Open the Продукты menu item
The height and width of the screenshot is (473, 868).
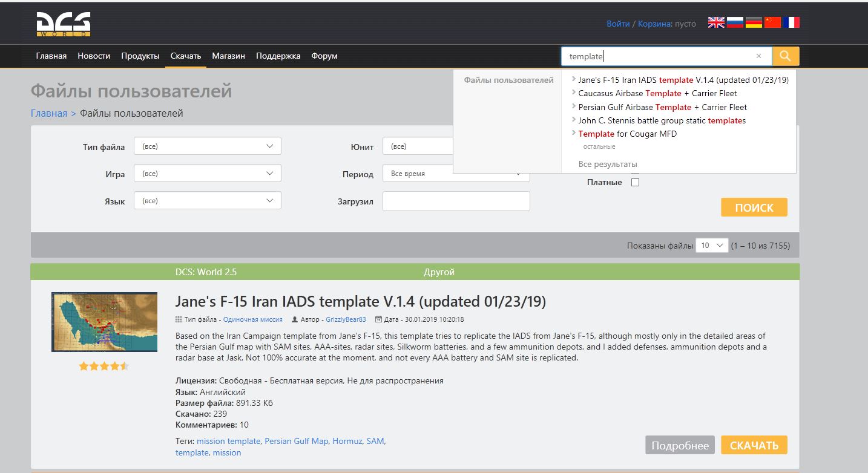tap(140, 56)
